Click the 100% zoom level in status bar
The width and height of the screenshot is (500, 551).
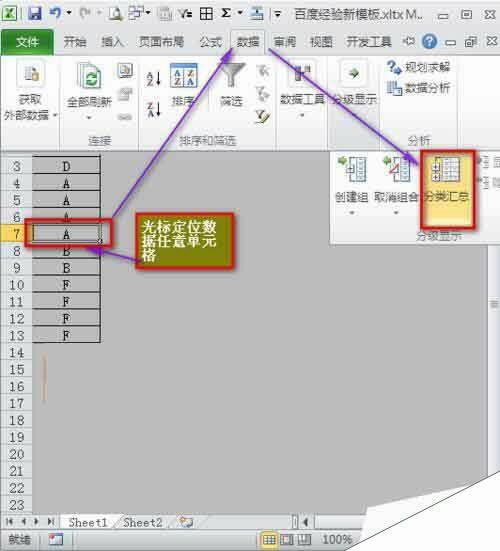[337, 539]
